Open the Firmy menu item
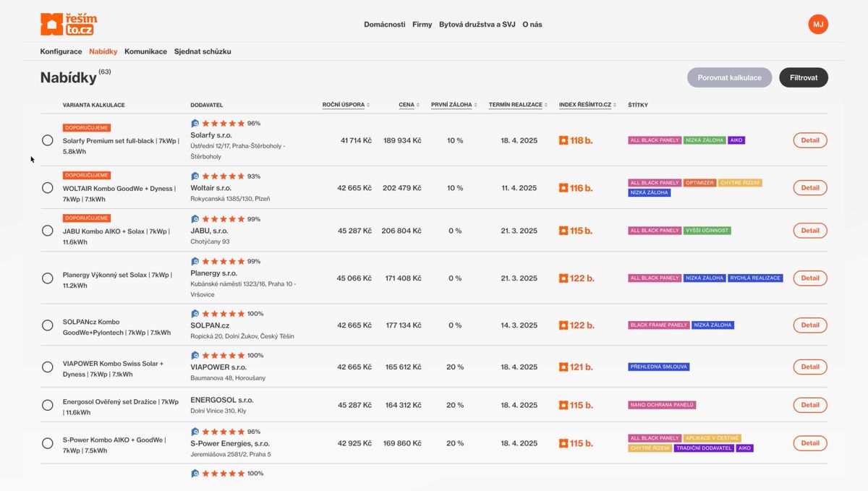This screenshot has height=491, width=868. 422,25
